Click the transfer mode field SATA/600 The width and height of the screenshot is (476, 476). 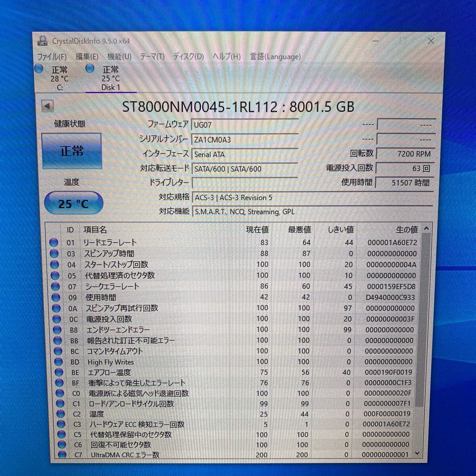[245, 169]
